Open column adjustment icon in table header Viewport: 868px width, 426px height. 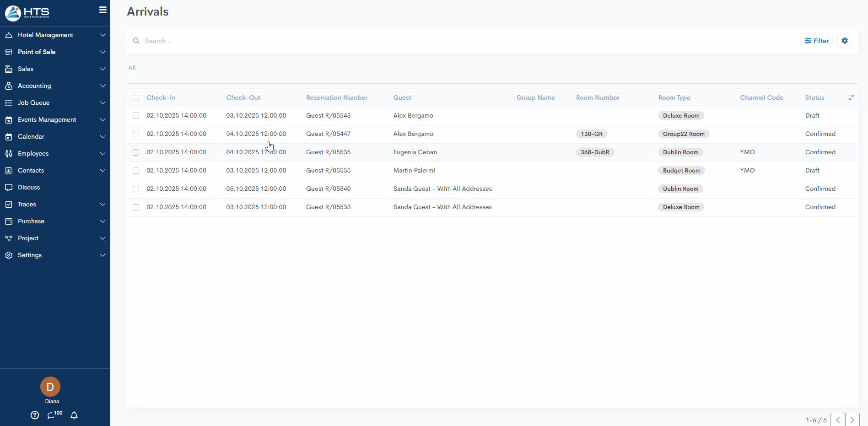click(851, 97)
